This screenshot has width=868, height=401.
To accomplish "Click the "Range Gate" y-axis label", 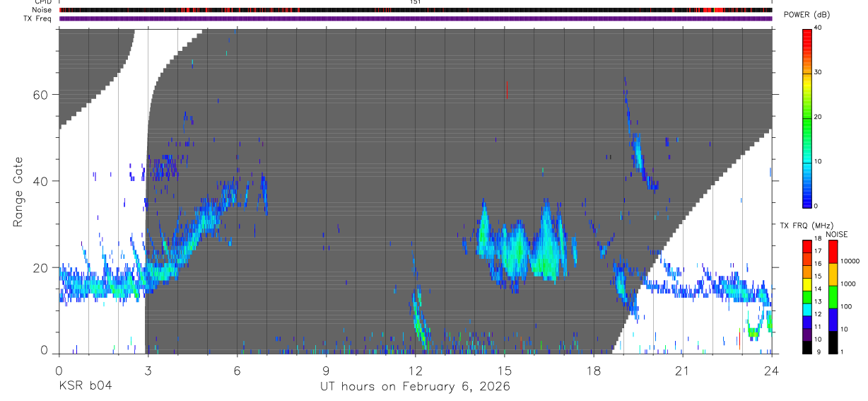I will point(19,192).
